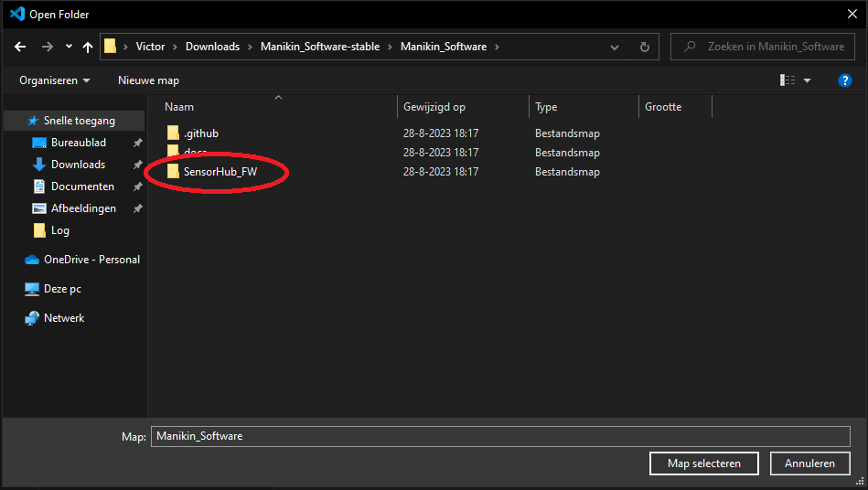Click the .github folder icon
Image resolution: width=868 pixels, height=490 pixels.
pos(173,133)
